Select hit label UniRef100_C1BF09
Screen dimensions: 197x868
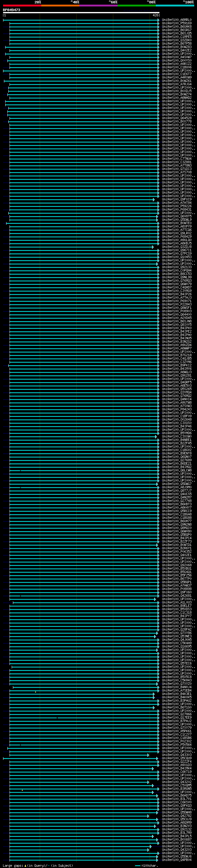pyautogui.click(x=176, y=416)
